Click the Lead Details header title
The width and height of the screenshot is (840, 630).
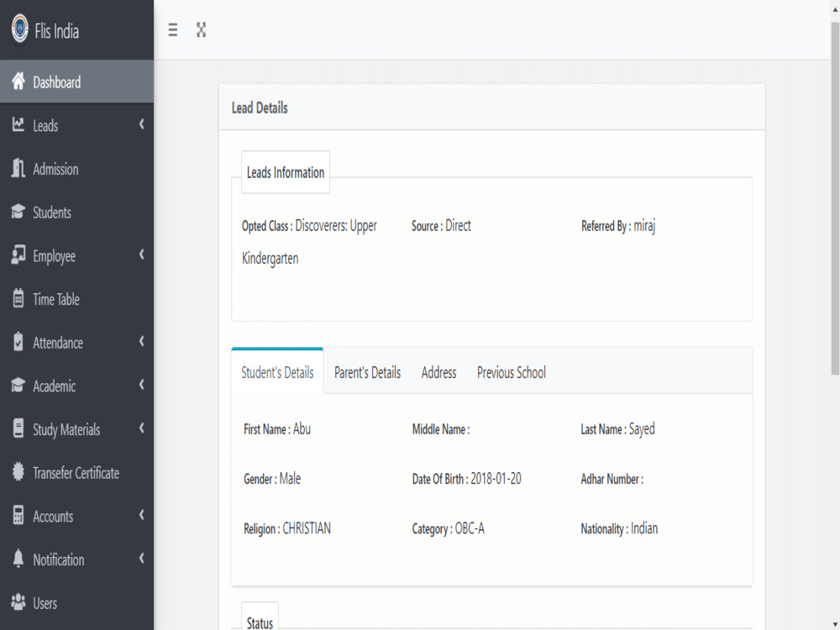pos(260,108)
